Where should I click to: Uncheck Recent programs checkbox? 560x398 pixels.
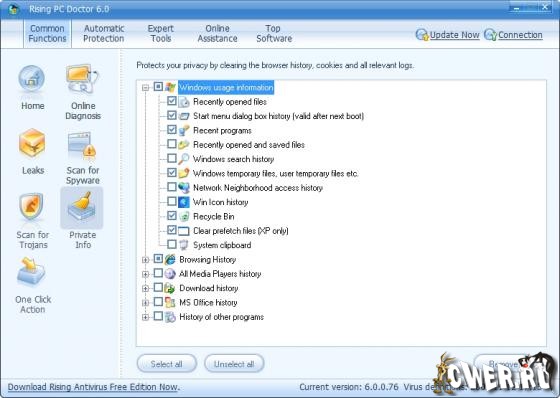172,130
